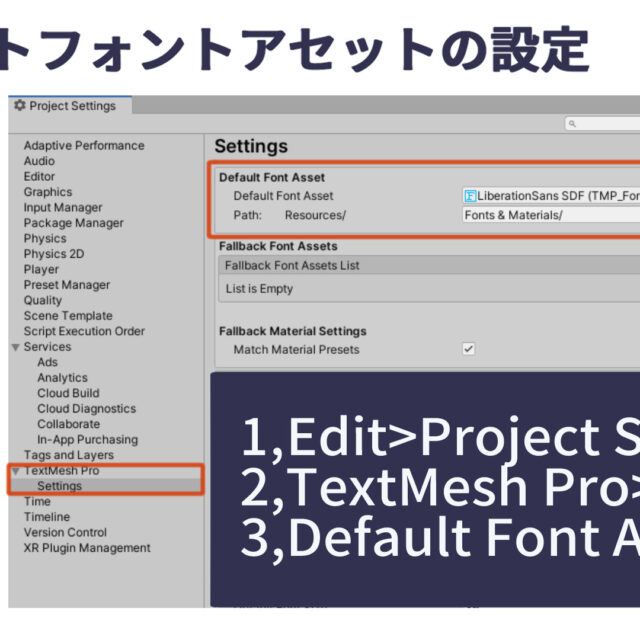The height and width of the screenshot is (640, 640).
Task: Select Scene Template settings
Action: (68, 316)
